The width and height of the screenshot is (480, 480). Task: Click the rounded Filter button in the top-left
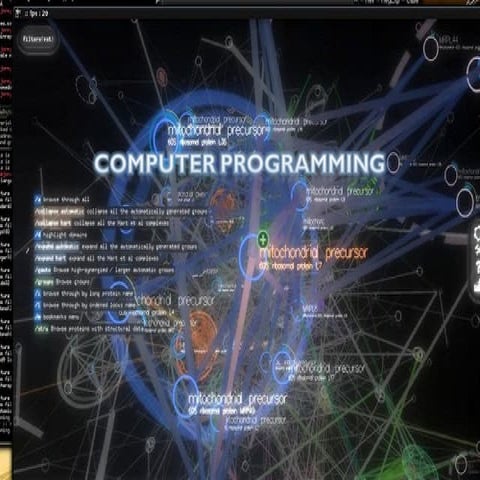38,39
